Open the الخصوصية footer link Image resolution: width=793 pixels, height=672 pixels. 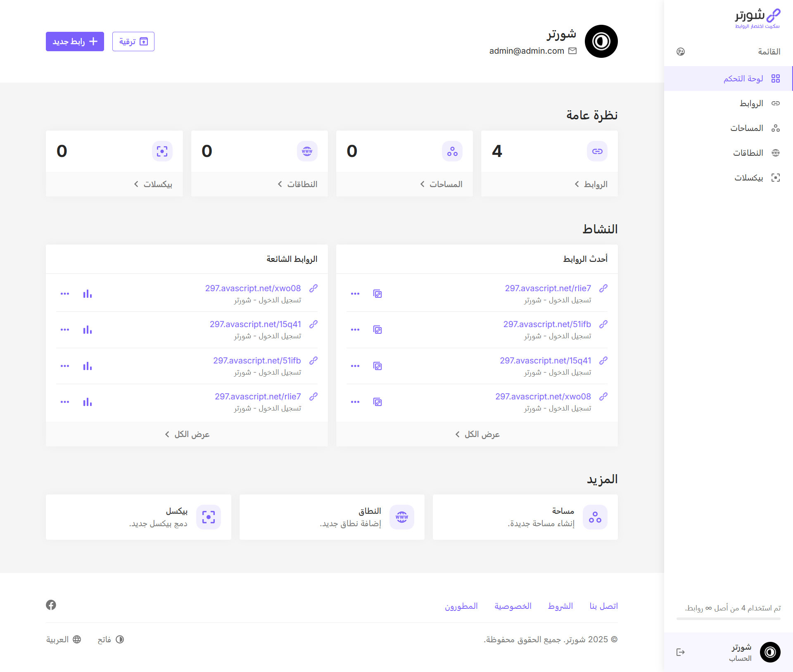click(x=513, y=606)
